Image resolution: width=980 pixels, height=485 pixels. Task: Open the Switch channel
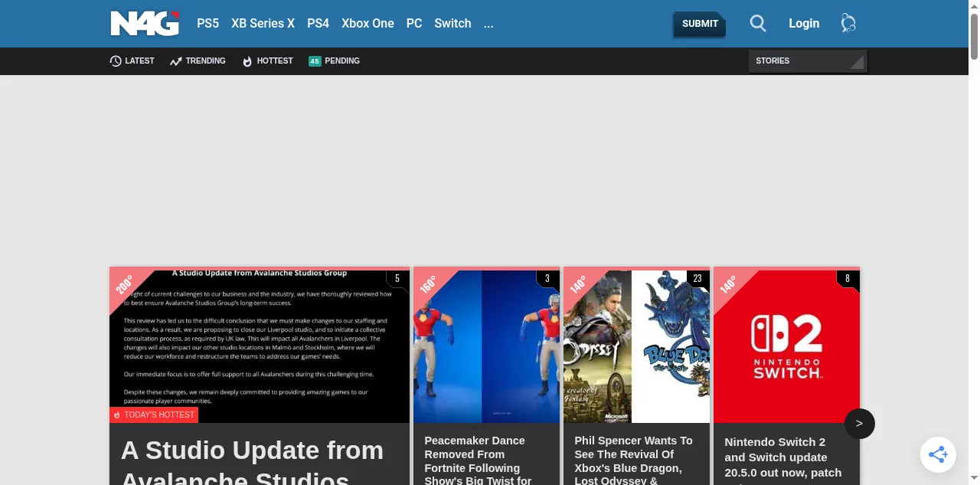coord(452,23)
